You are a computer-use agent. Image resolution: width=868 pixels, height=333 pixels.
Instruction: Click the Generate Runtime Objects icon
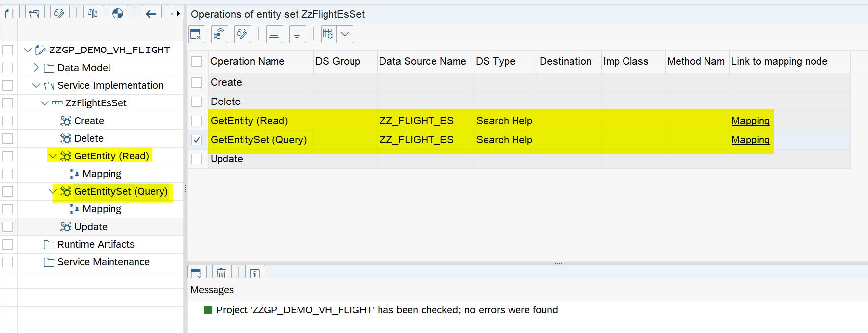click(x=117, y=13)
